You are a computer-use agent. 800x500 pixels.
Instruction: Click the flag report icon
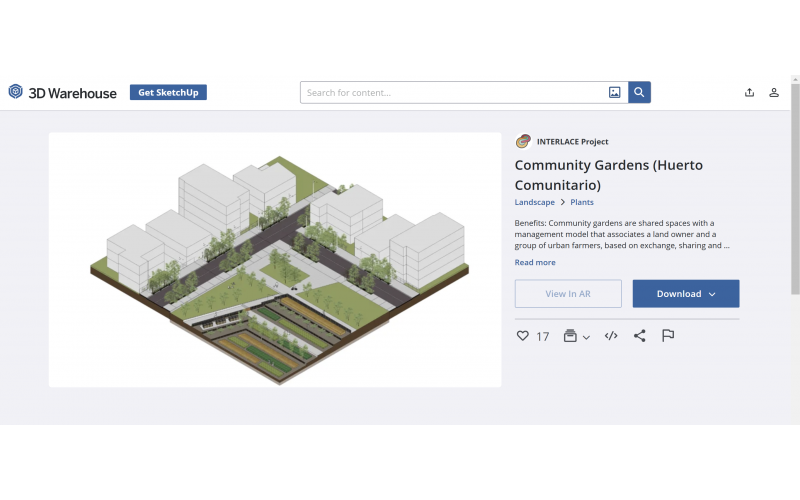pyautogui.click(x=668, y=336)
